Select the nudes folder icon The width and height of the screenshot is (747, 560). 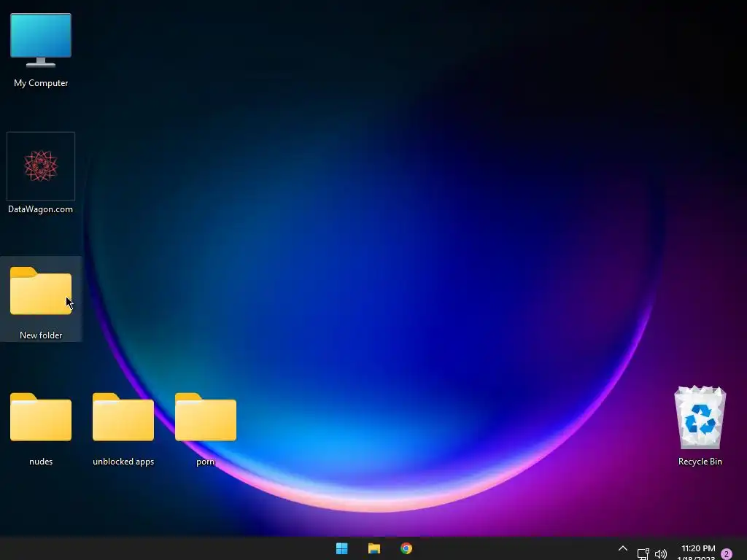tap(41, 417)
